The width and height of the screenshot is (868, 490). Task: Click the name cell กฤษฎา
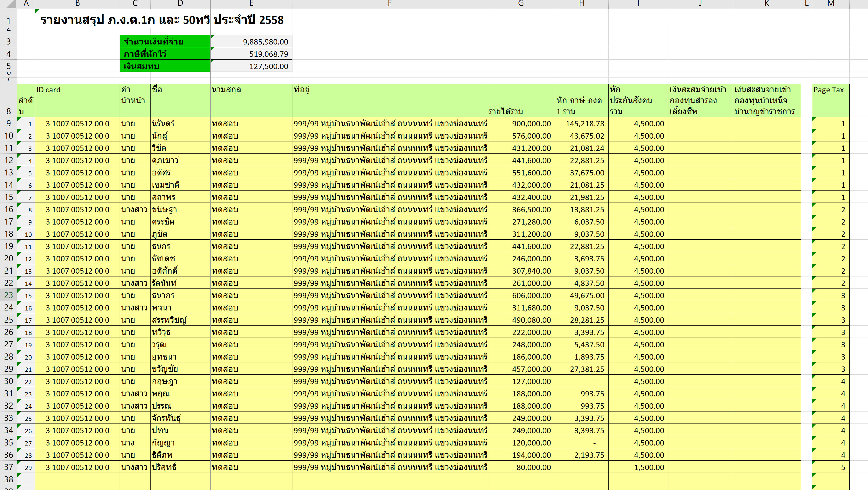tap(180, 381)
